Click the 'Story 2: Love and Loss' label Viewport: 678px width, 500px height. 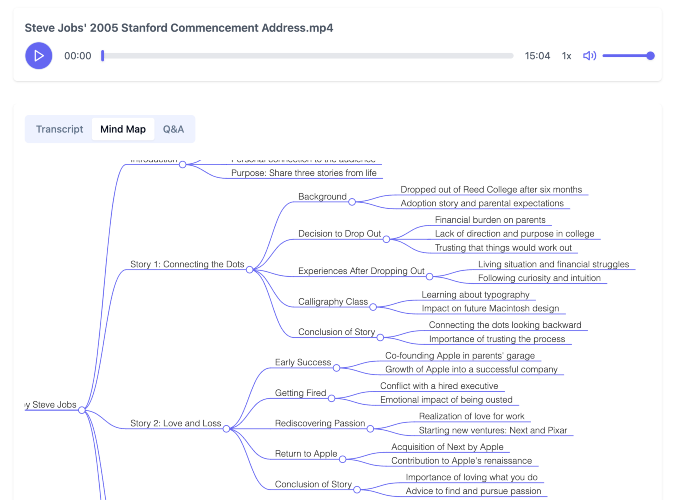176,423
